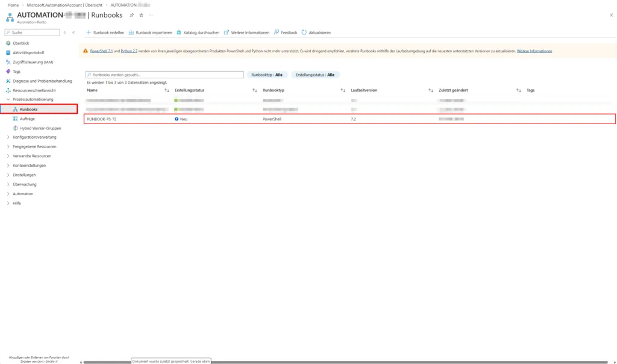Image resolution: width=617 pixels, height=364 pixels.
Task: Click the Runbooks search field
Action: [x=164, y=75]
